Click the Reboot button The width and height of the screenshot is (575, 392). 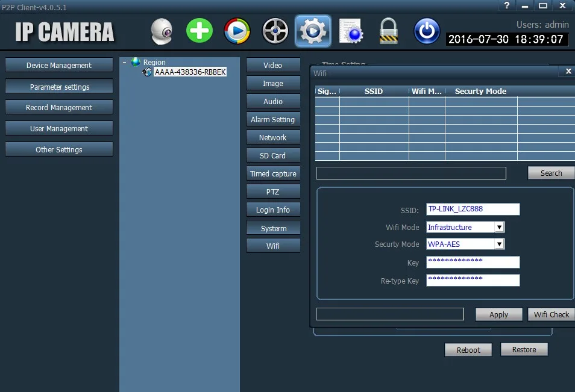pyautogui.click(x=468, y=349)
